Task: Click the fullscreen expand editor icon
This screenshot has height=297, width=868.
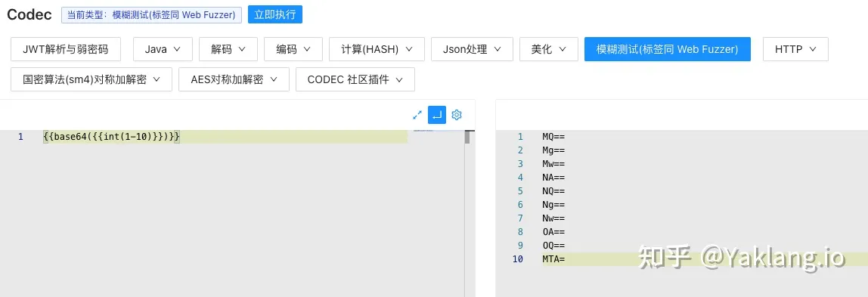Action: [x=418, y=115]
